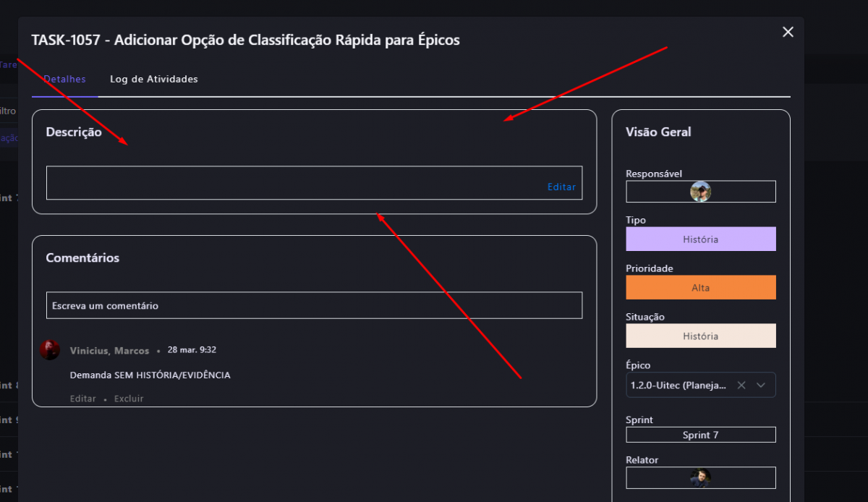Screen dimensions: 868x502
Task: Click the Relator avatar image
Action: [x=700, y=477]
